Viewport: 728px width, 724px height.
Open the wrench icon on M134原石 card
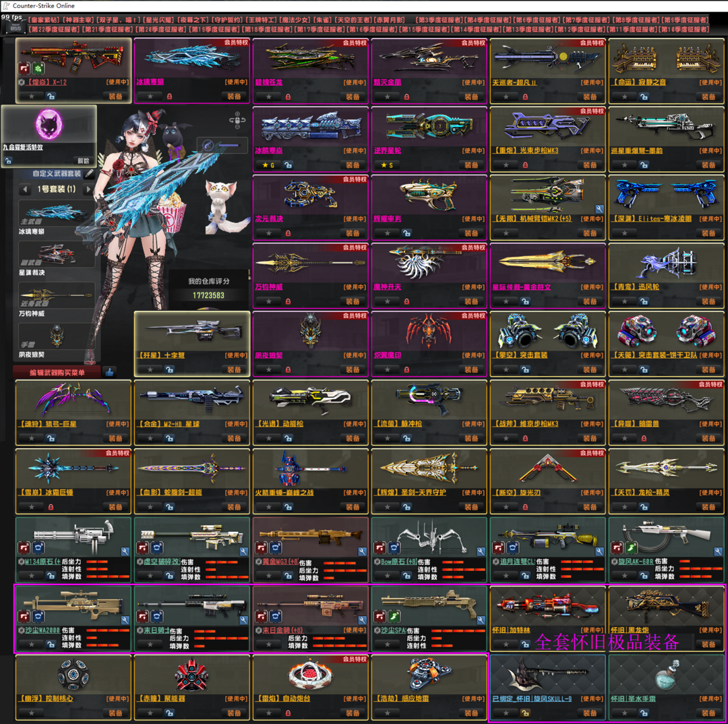pyautogui.click(x=125, y=551)
